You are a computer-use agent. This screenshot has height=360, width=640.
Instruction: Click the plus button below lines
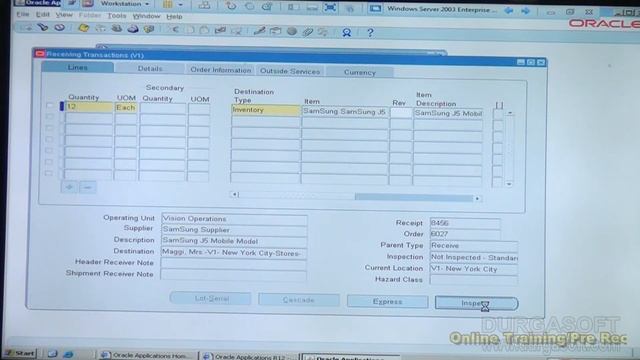click(x=69, y=187)
